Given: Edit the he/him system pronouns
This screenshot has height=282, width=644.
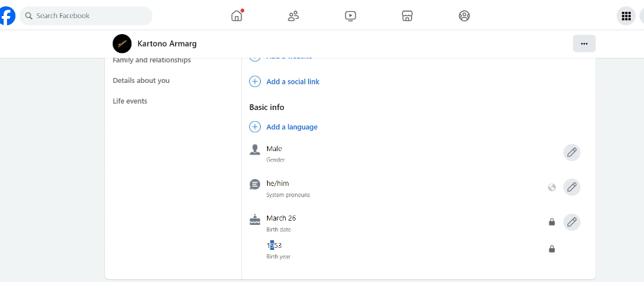Looking at the screenshot, I should (572, 187).
